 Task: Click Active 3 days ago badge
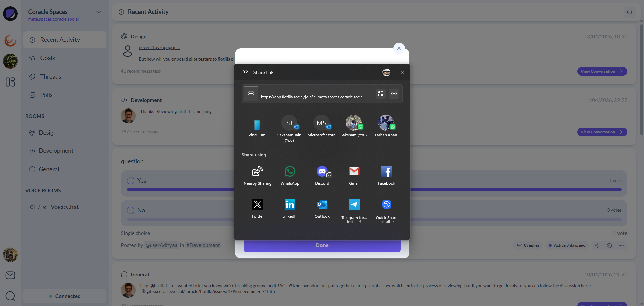tap(566, 245)
